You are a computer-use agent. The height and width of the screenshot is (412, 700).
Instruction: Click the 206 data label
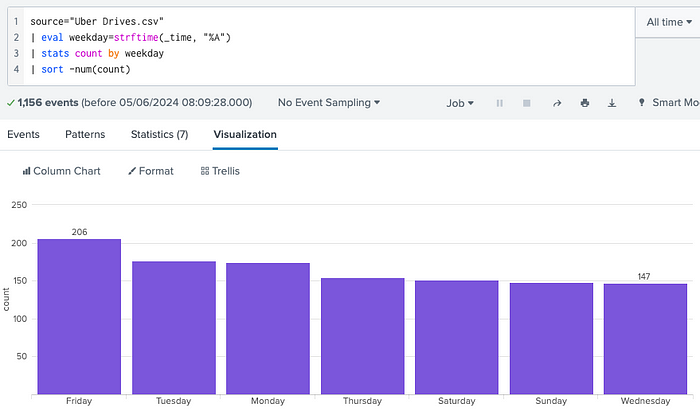79,232
